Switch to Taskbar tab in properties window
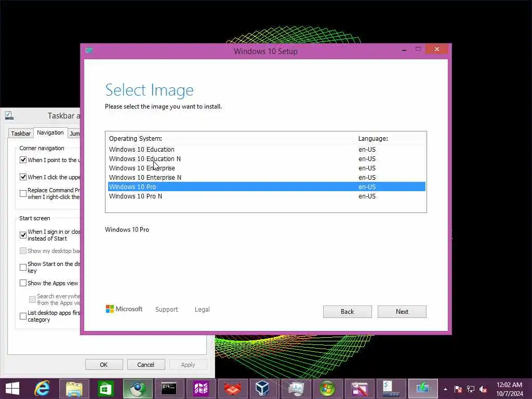This screenshot has height=399, width=532. coord(21,134)
